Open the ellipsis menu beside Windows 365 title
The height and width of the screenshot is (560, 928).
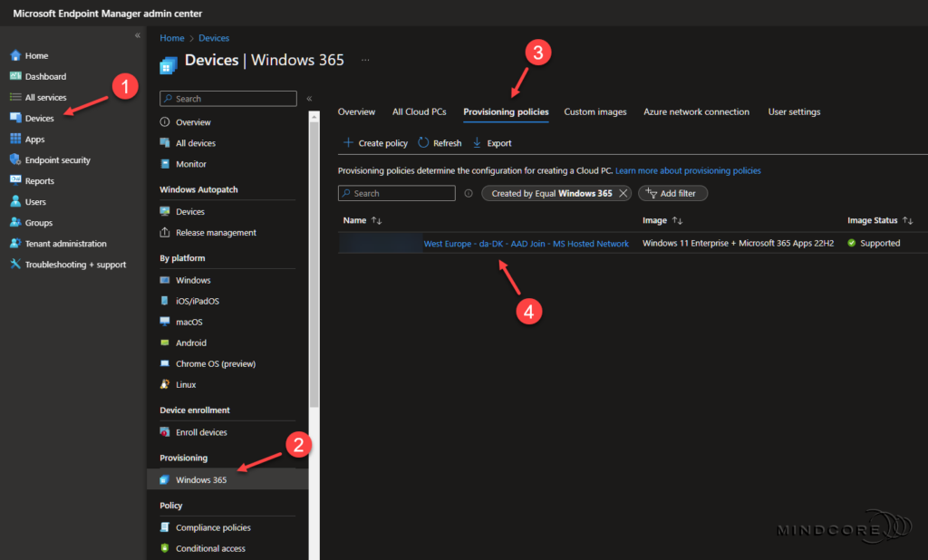coord(366,60)
